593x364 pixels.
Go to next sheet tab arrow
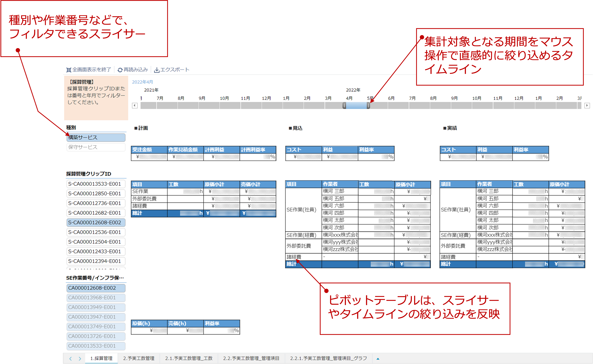point(80,359)
